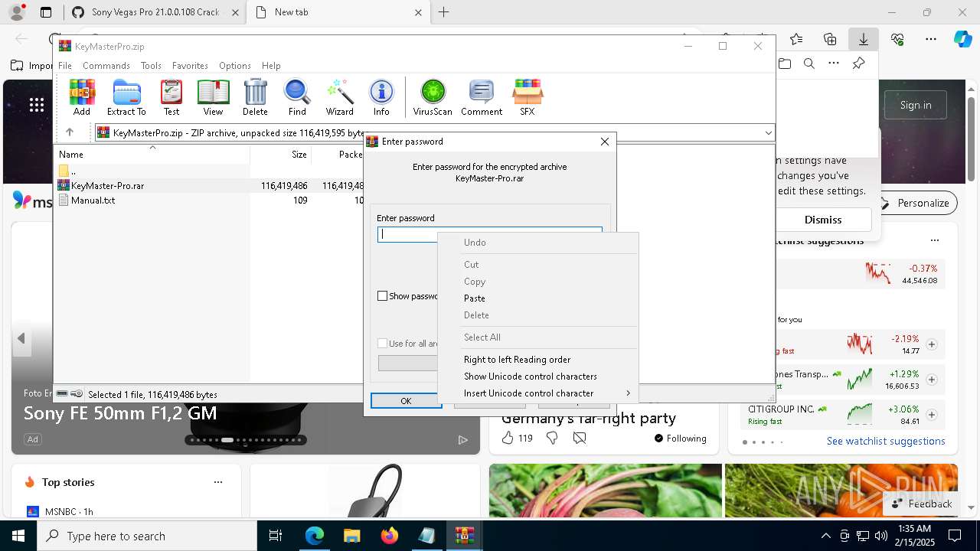Image resolution: width=980 pixels, height=551 pixels.
Task: Launch the Wizard tool
Action: pyautogui.click(x=339, y=97)
